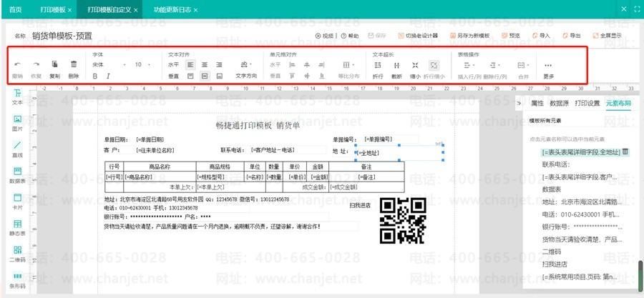644x298 pixels.
Task: Click the 另存为新模板 button
Action: (x=470, y=36)
